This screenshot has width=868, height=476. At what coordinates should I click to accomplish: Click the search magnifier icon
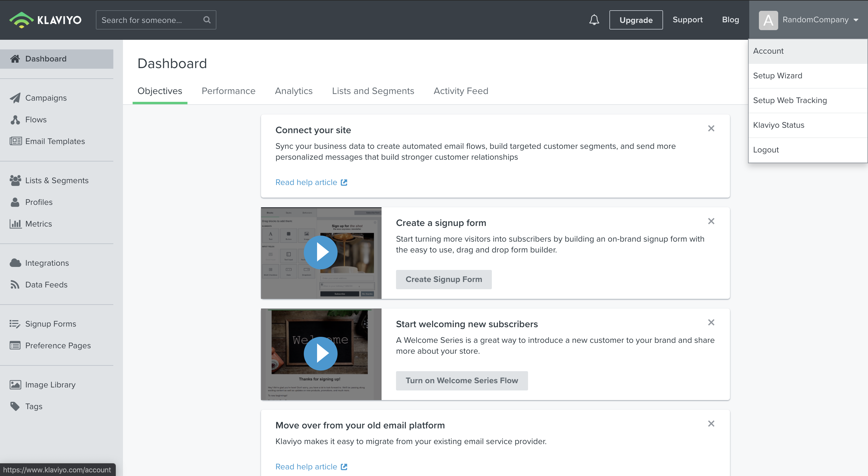207,20
